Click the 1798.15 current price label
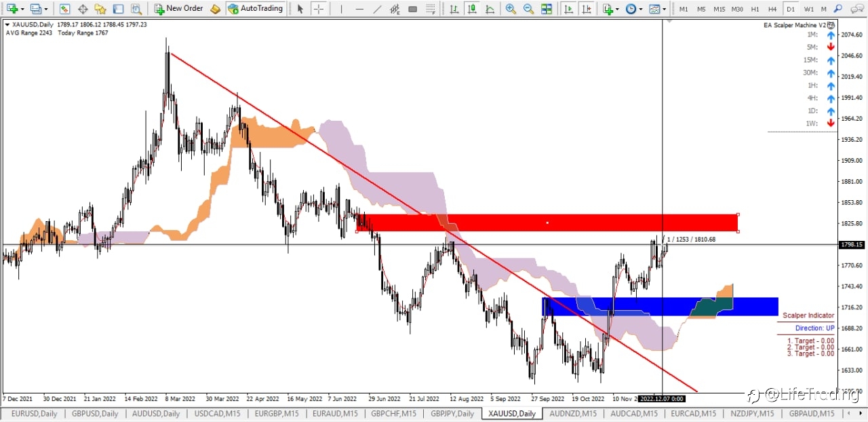The height and width of the screenshot is (422, 868). pyautogui.click(x=851, y=245)
